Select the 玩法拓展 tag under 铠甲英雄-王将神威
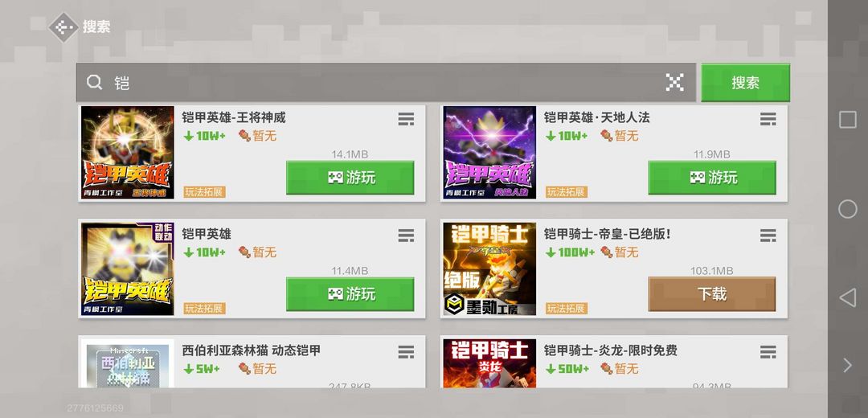Viewport: 868px width, 418px height. 204,192
